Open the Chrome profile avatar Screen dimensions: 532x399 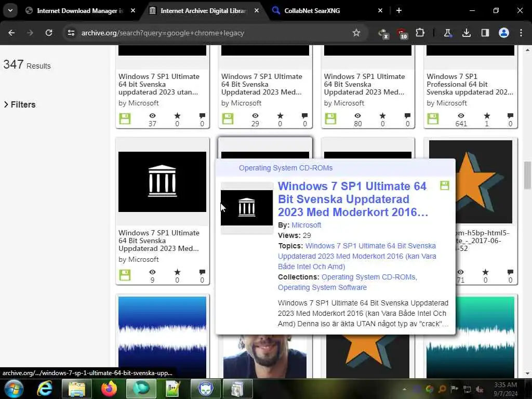click(504, 33)
